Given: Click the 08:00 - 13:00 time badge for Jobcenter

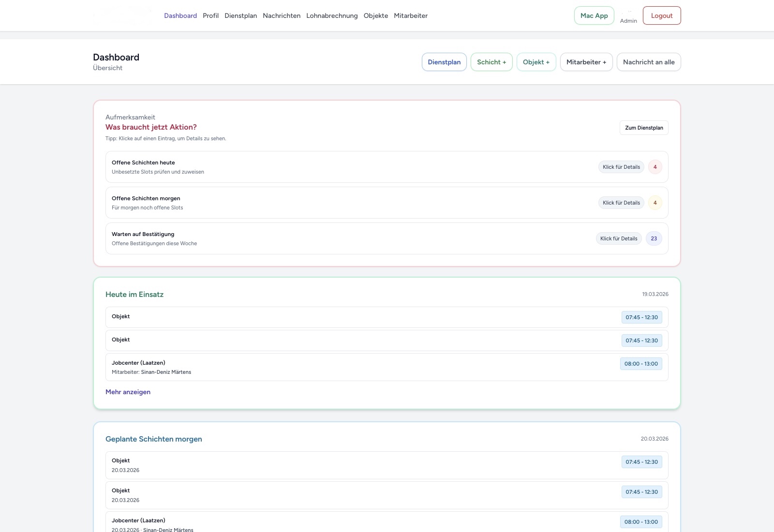Looking at the screenshot, I should tap(641, 364).
